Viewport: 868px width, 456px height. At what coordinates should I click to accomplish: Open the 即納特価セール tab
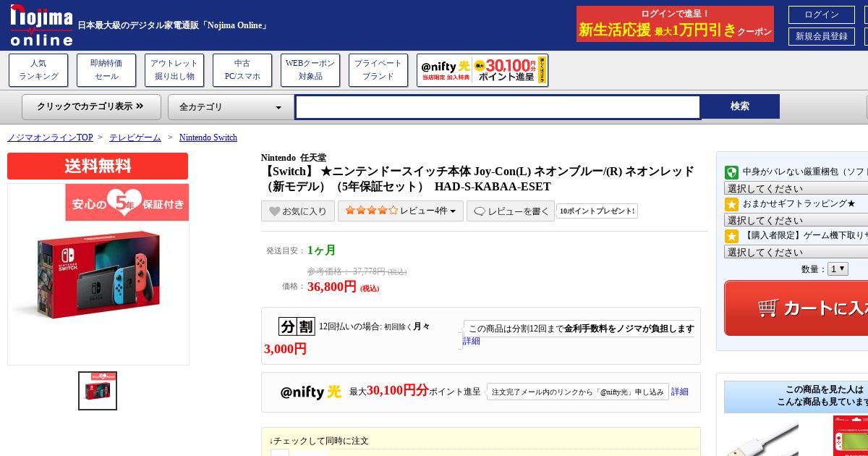point(106,70)
